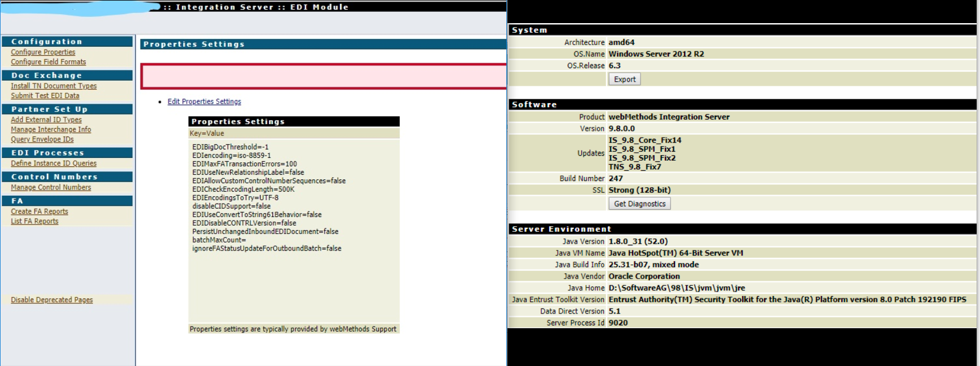Image resolution: width=980 pixels, height=366 pixels.
Task: Click the Export button
Action: coord(625,80)
